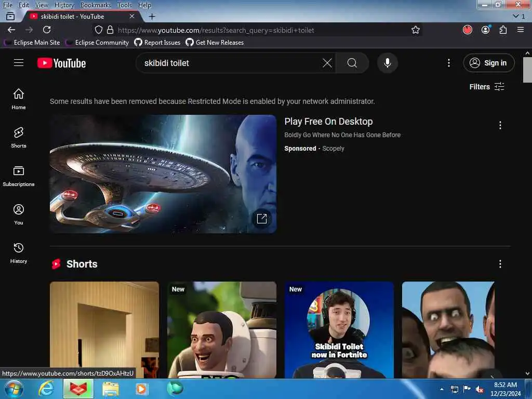Open the starship sponsored ad image
The height and width of the screenshot is (399, 532).
tap(163, 174)
